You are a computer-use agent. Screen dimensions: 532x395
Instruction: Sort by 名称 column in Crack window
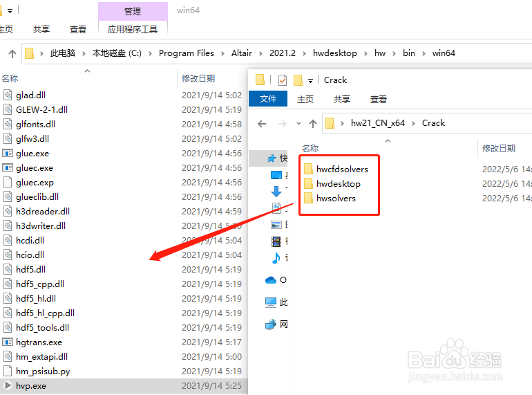point(310,149)
